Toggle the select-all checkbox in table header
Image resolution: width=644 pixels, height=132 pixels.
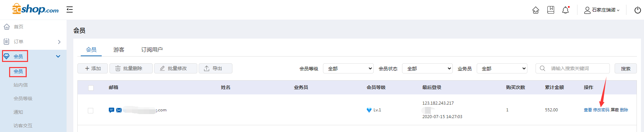(91, 88)
